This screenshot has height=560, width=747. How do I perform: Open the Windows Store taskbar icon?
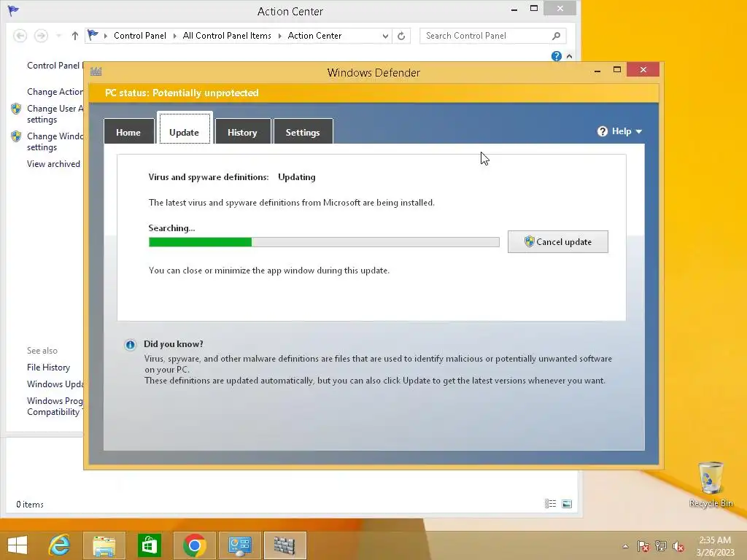[x=149, y=545]
